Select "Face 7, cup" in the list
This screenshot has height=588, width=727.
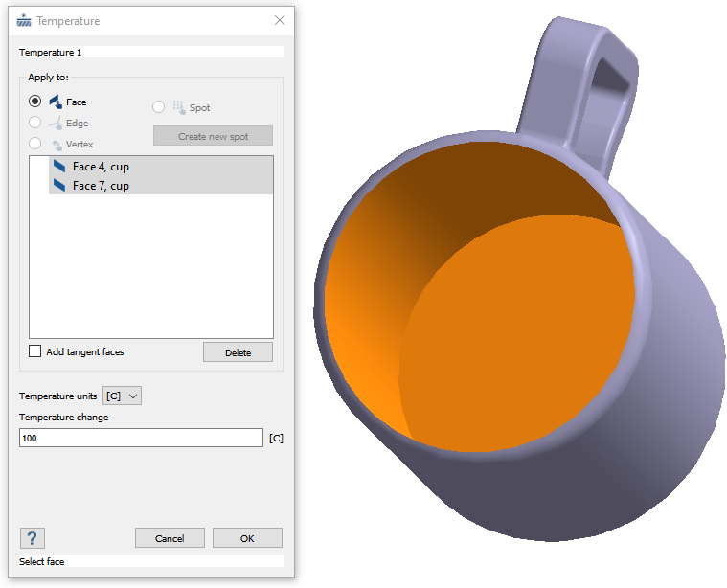(101, 186)
